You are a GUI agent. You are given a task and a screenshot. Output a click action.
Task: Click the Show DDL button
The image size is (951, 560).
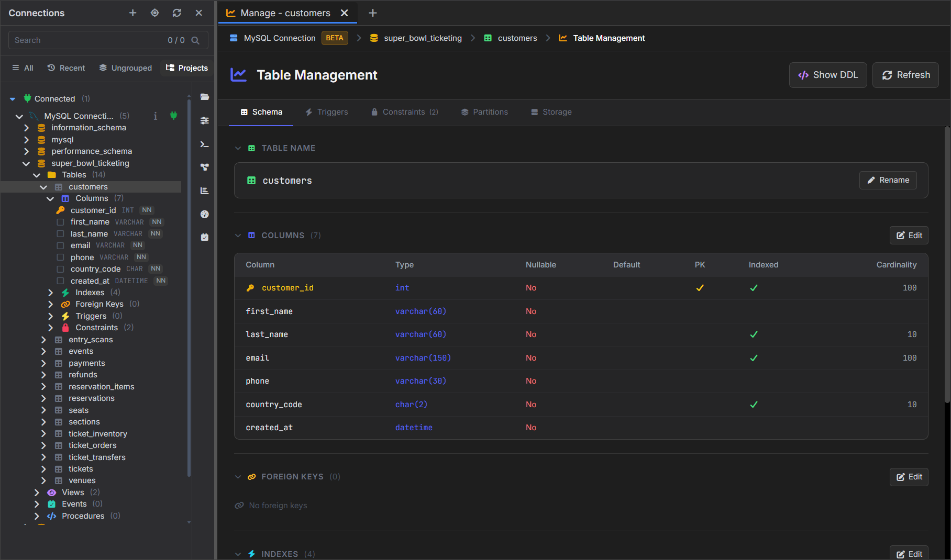[828, 75]
